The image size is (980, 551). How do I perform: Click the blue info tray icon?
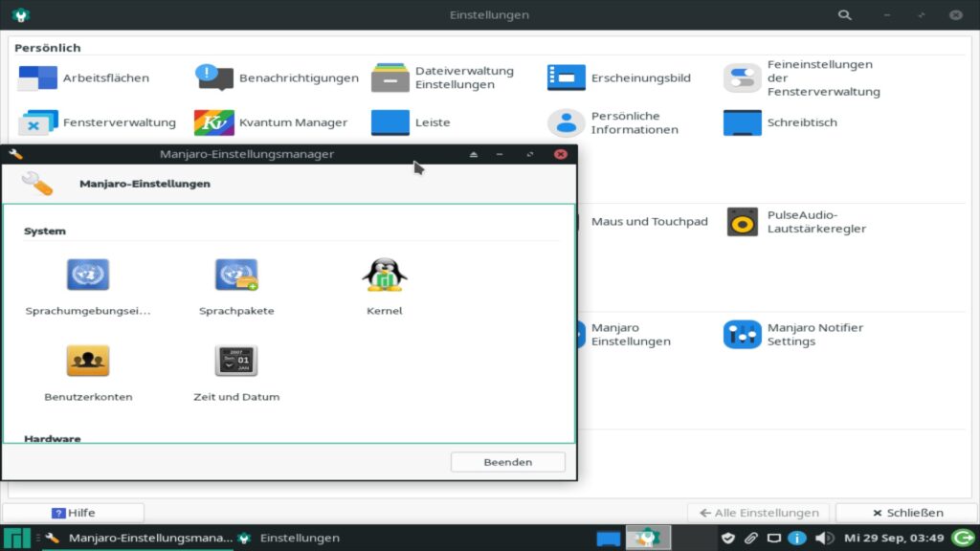797,538
